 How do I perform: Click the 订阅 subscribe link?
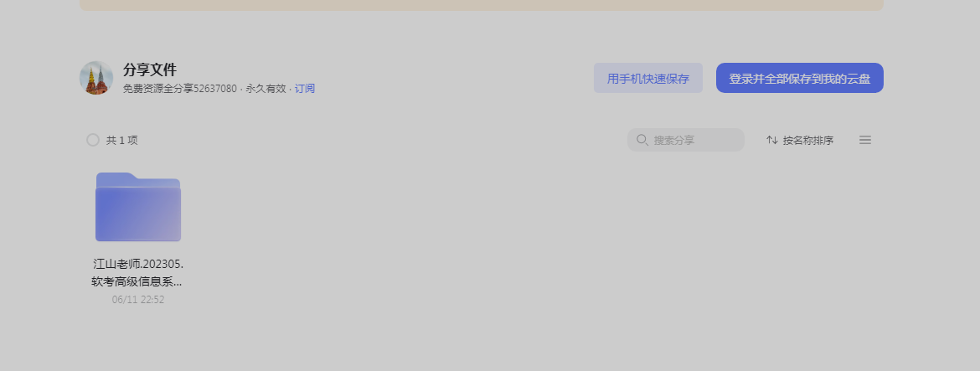coord(304,89)
